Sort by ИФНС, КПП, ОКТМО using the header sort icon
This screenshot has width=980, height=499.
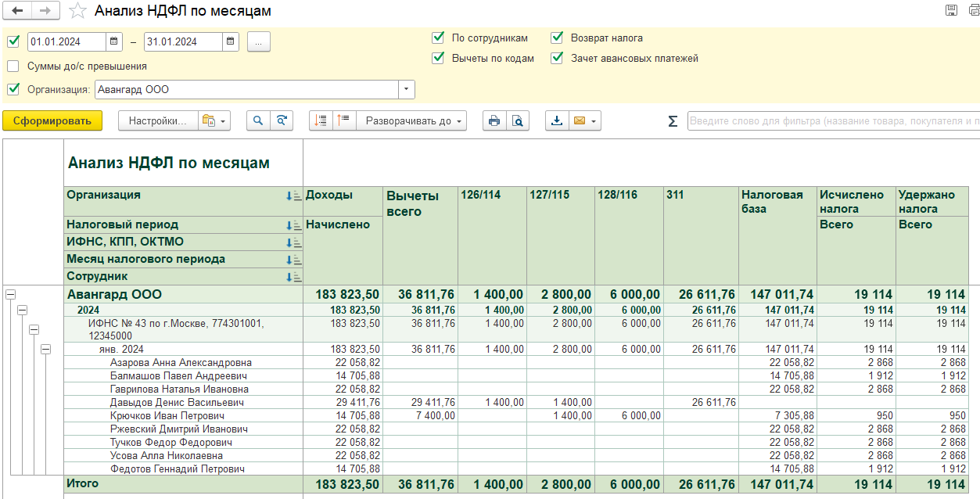pos(293,242)
